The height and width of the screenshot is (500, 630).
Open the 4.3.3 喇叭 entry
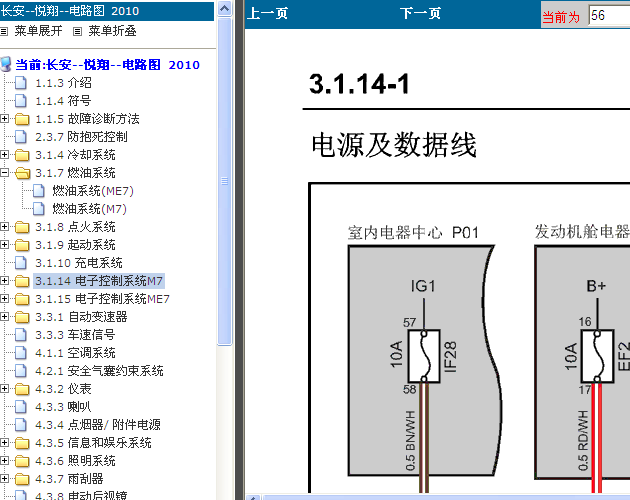tap(63, 407)
